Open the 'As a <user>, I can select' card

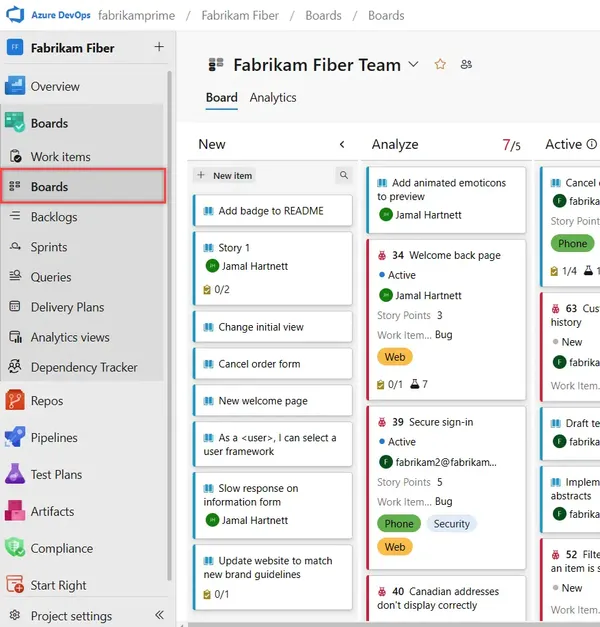(x=273, y=444)
